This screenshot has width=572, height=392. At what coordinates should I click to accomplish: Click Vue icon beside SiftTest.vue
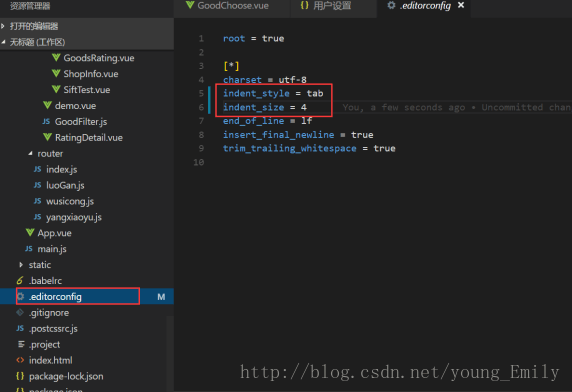56,89
